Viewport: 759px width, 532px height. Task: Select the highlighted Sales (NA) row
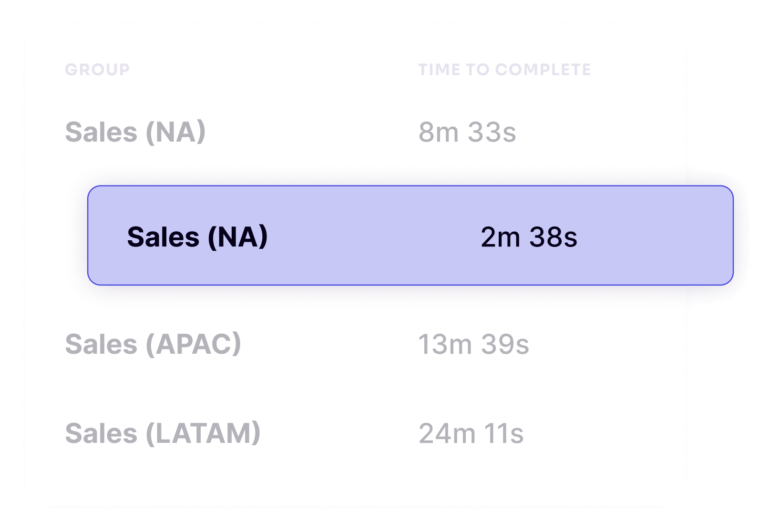410,235
